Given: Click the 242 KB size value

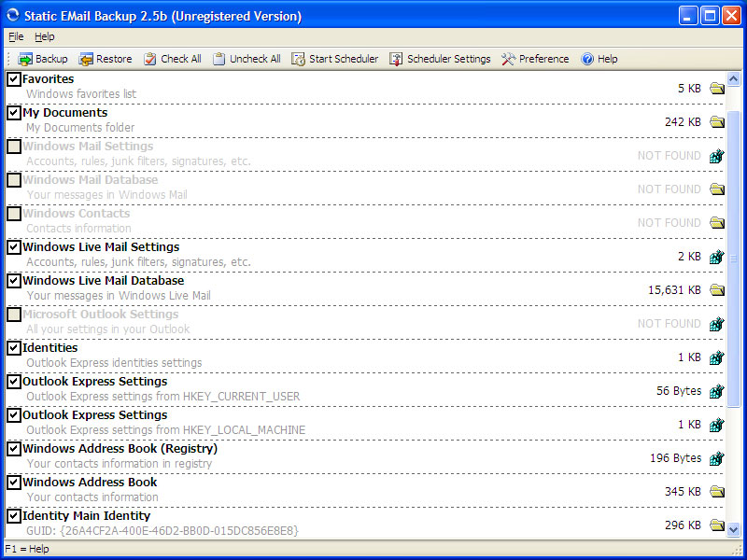Looking at the screenshot, I should (684, 122).
